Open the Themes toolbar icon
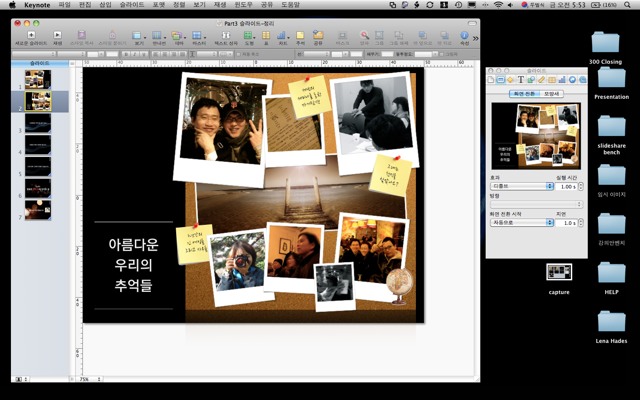640x400 pixels. pos(177,36)
